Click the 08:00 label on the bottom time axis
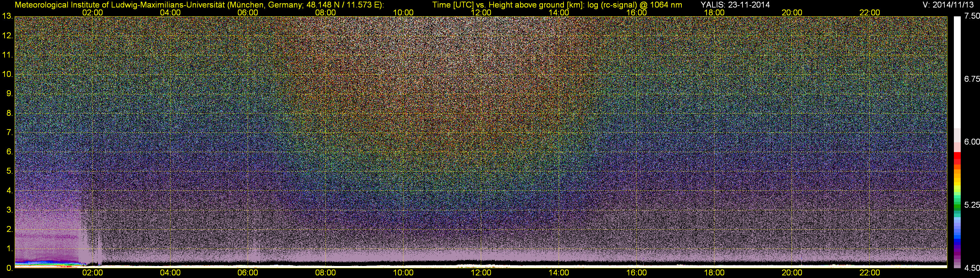 click(326, 273)
